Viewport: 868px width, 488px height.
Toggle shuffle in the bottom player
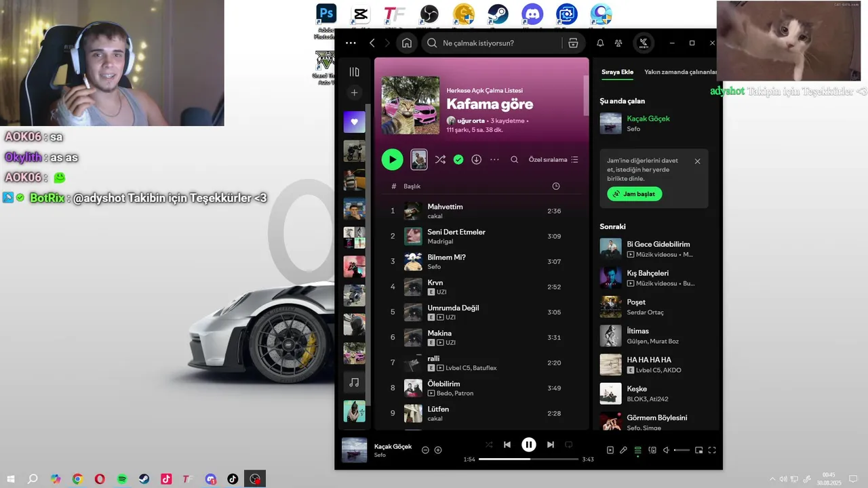coord(489,445)
